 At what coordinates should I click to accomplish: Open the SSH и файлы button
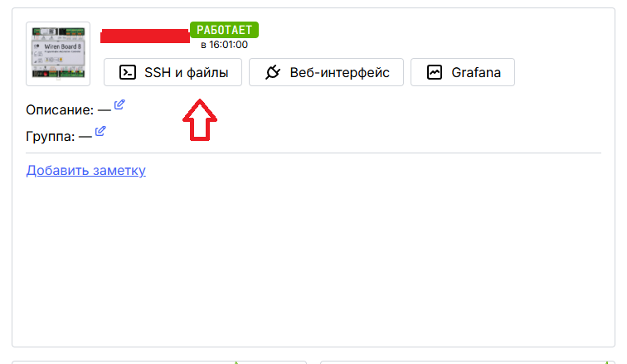[173, 72]
